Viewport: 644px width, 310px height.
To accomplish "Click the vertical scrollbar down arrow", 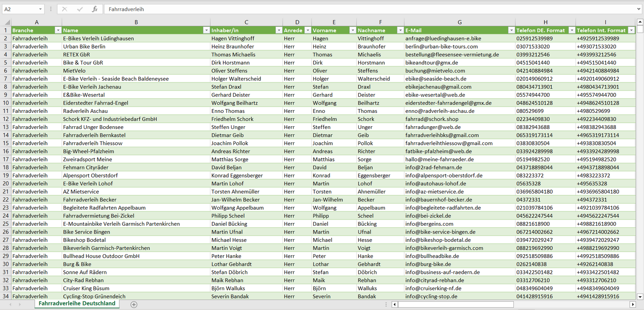I will coord(640,296).
